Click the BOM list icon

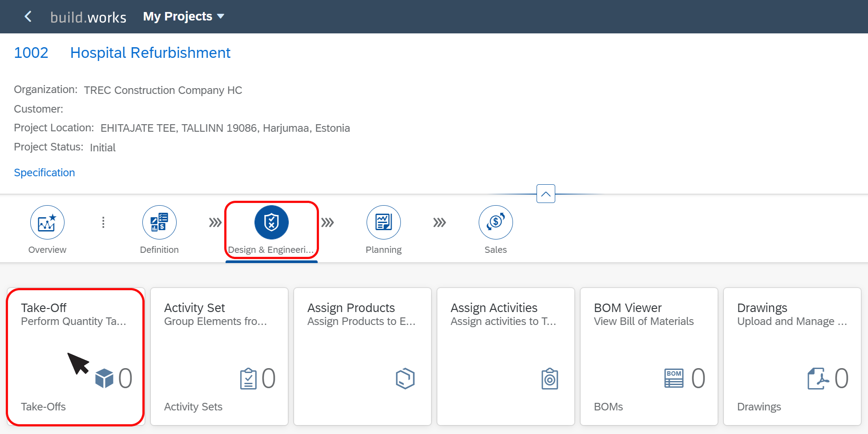pos(674,378)
